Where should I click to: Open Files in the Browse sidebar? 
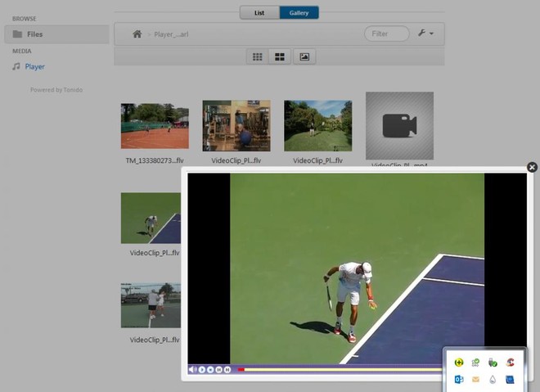34,34
